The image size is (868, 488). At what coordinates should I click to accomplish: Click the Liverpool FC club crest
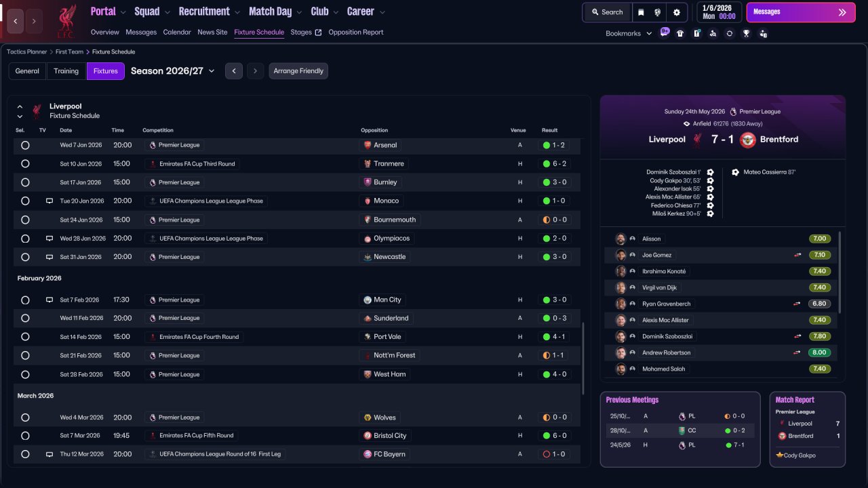(66, 21)
